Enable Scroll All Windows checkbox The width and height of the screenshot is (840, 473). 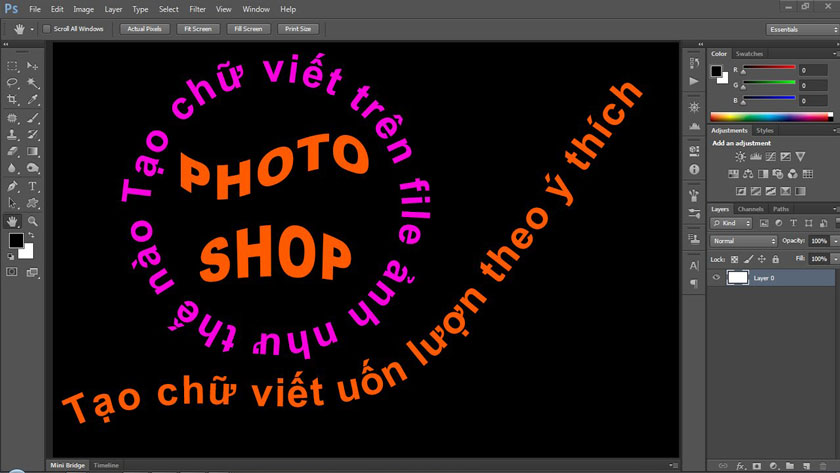[47, 29]
